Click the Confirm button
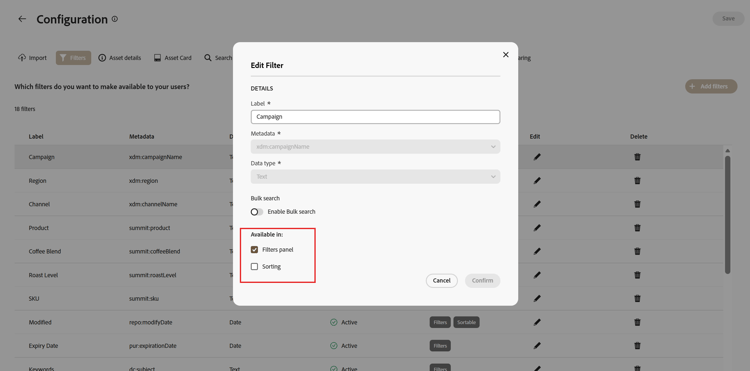 [482, 281]
